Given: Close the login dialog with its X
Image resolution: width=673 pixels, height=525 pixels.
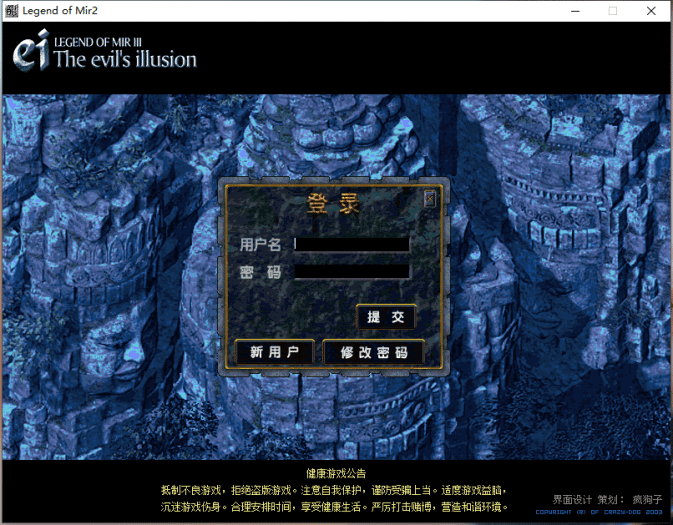Looking at the screenshot, I should coord(430,198).
